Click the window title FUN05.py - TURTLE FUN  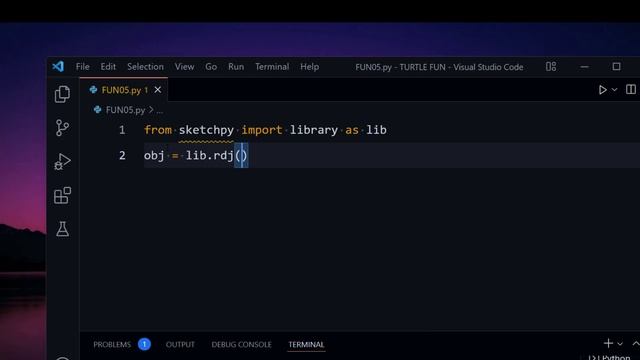coord(439,67)
